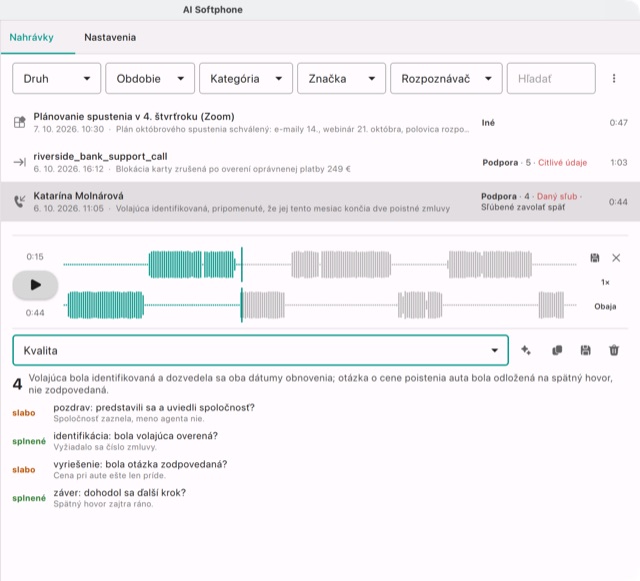Play the Katarína Molnárová recording
The height and width of the screenshot is (581, 640).
pyautogui.click(x=35, y=285)
